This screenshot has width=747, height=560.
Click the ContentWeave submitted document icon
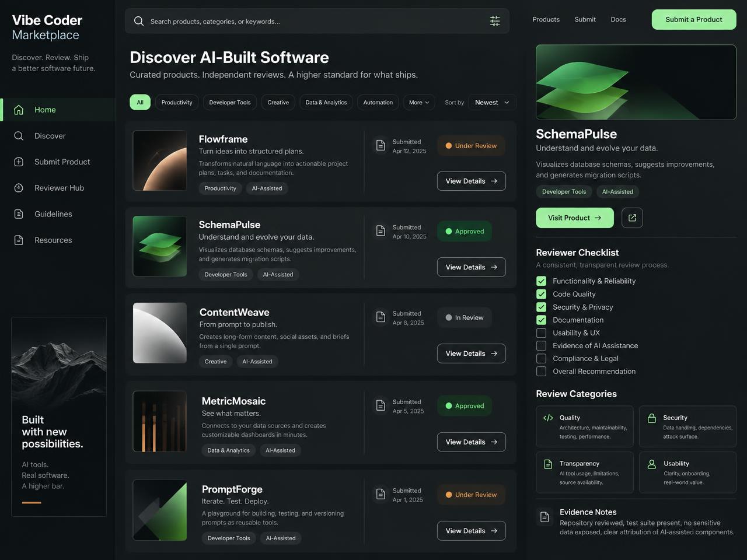(x=381, y=317)
